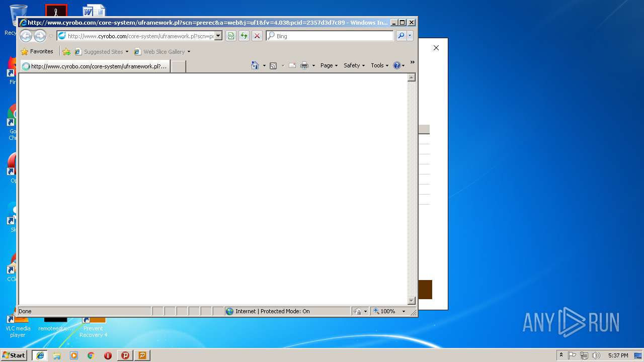Open the Windows Start menu
Image resolution: width=644 pixels, height=362 pixels.
(14, 355)
